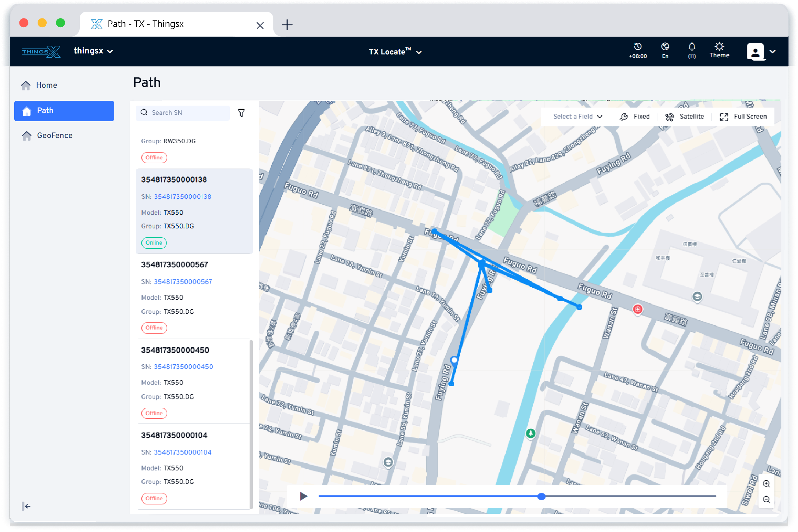Click the red hospital map marker
Viewport: 798px width, 532px height.
pos(638,309)
